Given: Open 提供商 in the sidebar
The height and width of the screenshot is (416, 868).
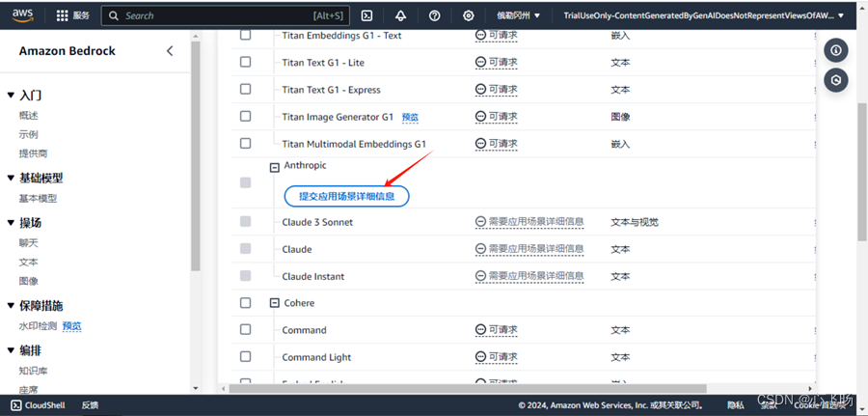Looking at the screenshot, I should click(x=33, y=153).
